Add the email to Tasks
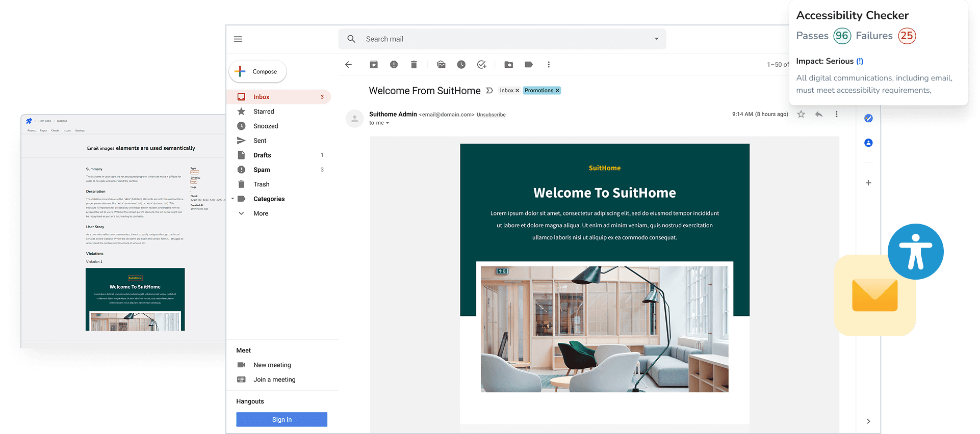980x434 pixels. point(482,65)
